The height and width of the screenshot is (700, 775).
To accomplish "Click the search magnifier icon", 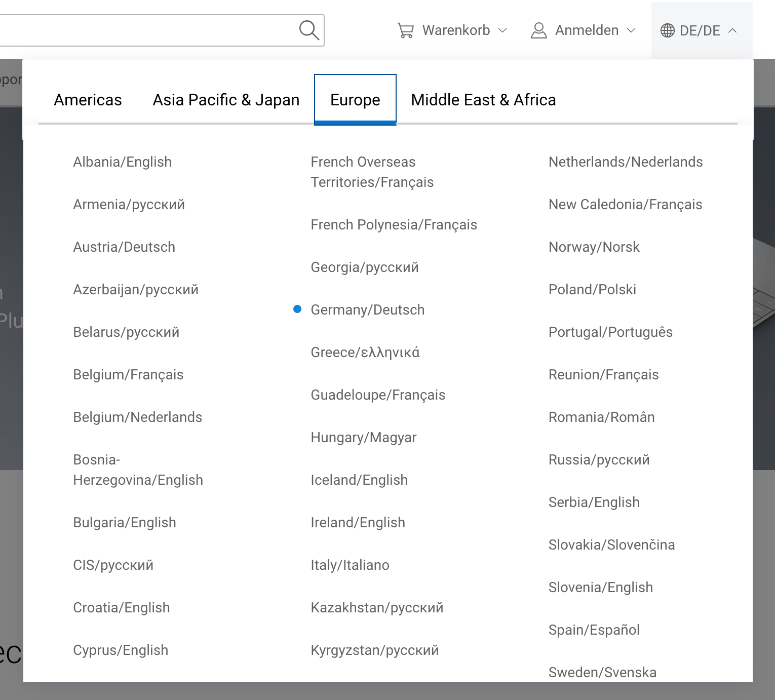I will pos(308,30).
